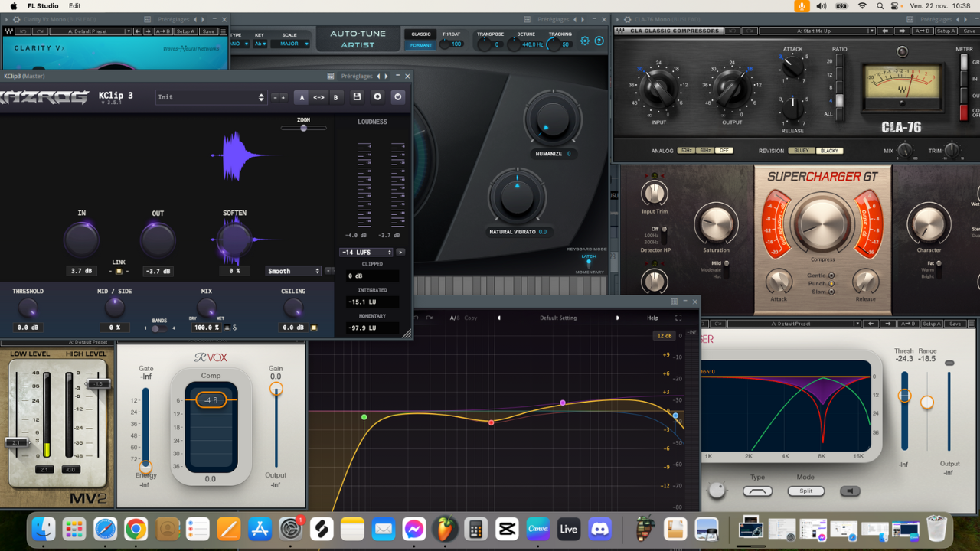Click the KClip 3 record circle icon
The height and width of the screenshot is (551, 980).
coord(377,97)
